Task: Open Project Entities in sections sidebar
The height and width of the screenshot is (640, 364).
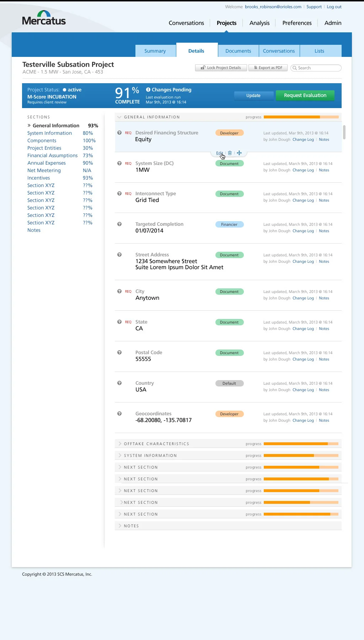Action: pos(44,148)
